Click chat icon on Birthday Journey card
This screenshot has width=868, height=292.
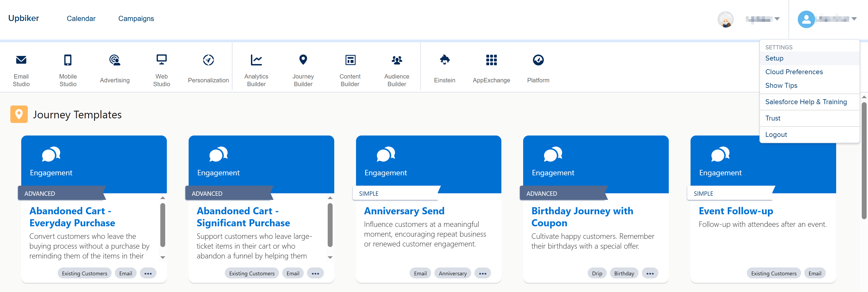click(553, 154)
